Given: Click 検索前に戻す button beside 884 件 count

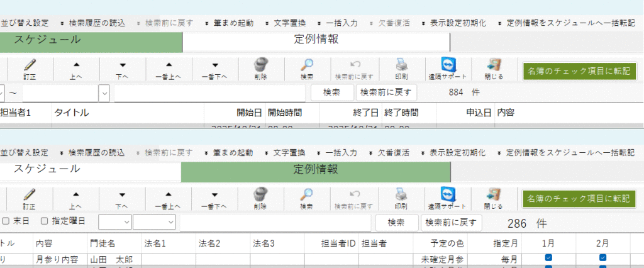Looking at the screenshot, I should click(386, 92).
